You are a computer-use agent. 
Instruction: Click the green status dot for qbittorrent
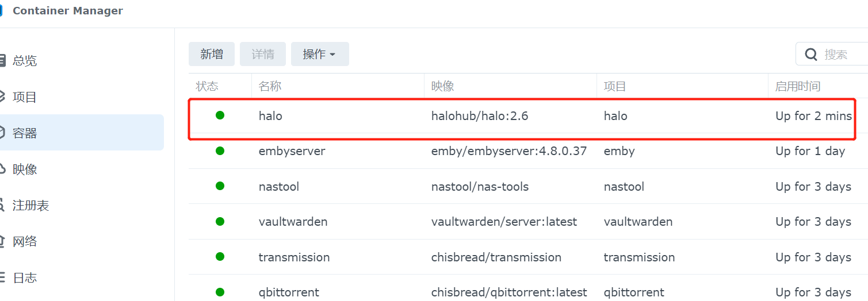[220, 292]
